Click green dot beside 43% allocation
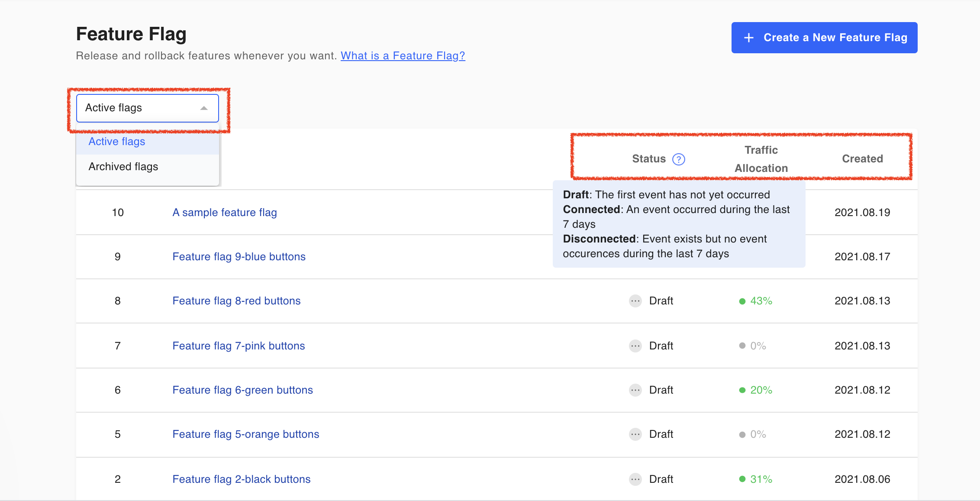The image size is (980, 501). 742,301
